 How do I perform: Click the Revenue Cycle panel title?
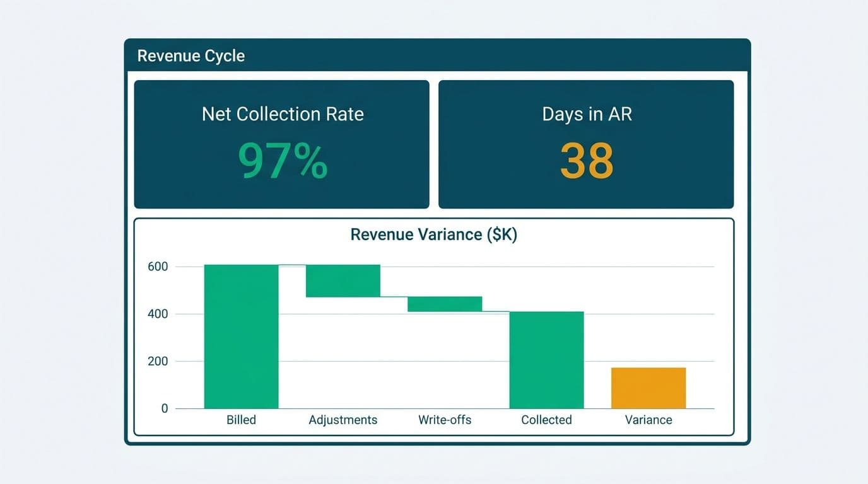coord(191,55)
